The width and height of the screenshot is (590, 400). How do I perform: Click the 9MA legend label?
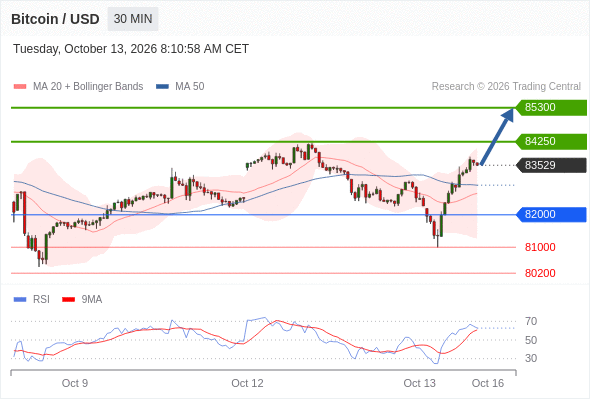tap(92, 300)
